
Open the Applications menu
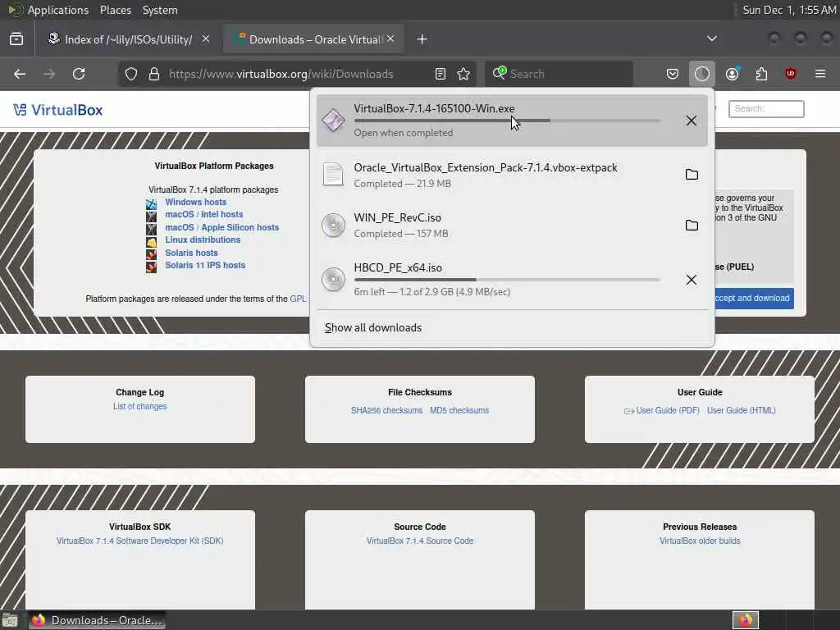point(58,10)
